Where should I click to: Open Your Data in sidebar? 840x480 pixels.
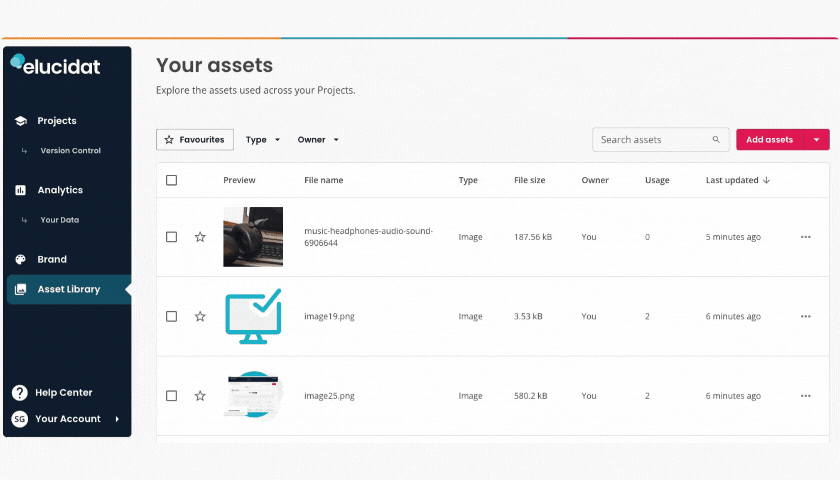coord(59,220)
